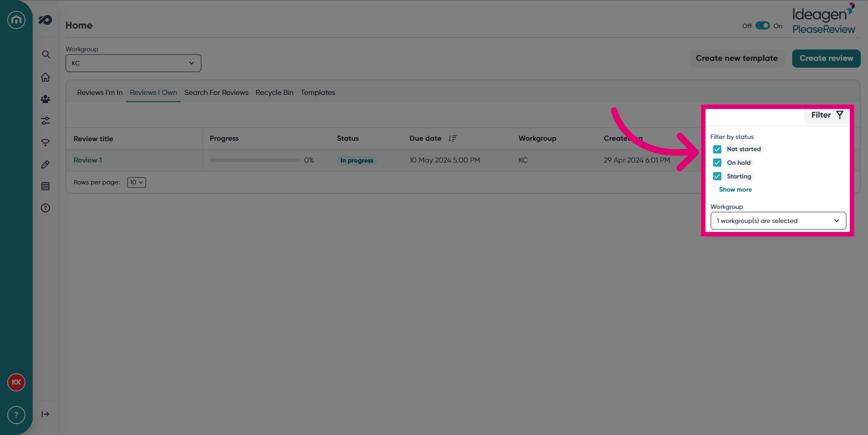Open the KC Workgroup dropdown
The image size is (868, 435).
coord(133,63)
